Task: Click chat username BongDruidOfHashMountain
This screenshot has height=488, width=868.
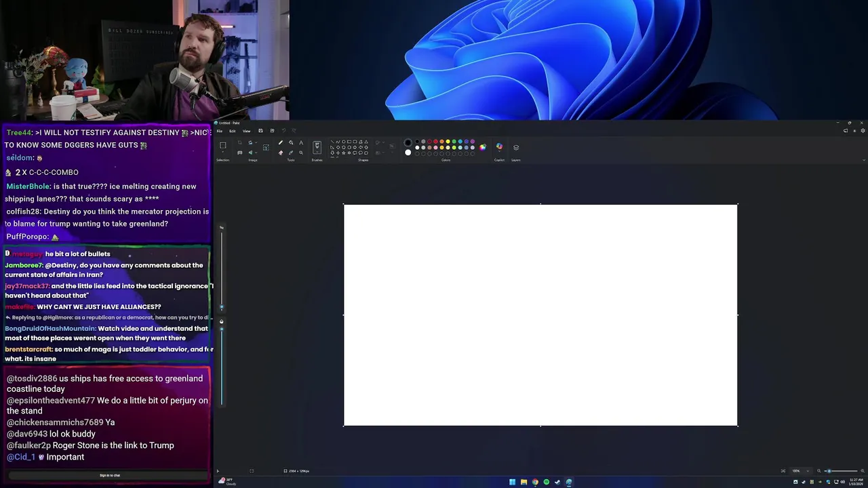Action: [x=50, y=329]
